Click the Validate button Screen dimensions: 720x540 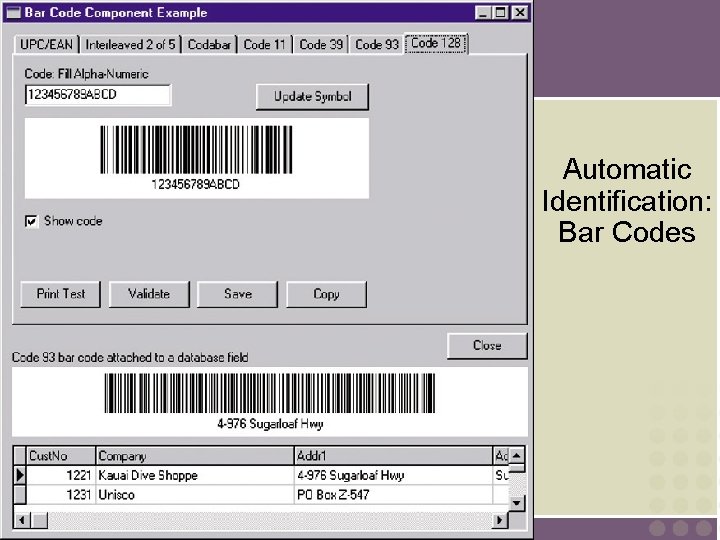coord(149,294)
